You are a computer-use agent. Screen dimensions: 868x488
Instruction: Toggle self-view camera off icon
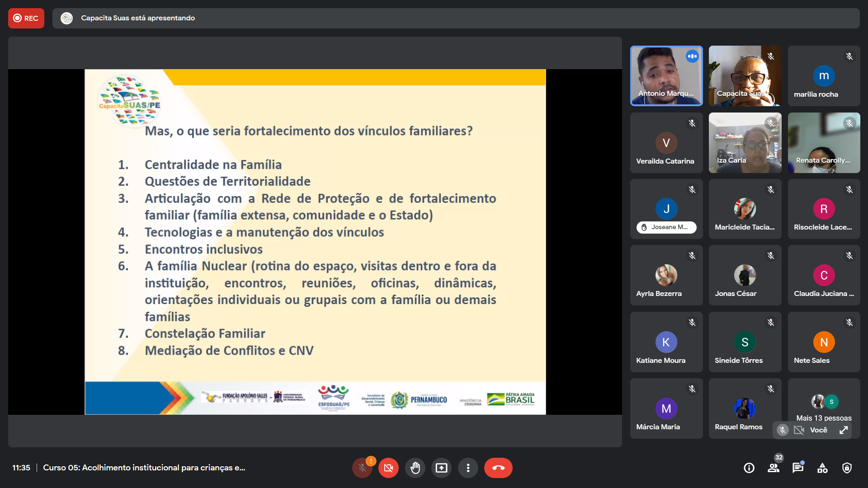pos(799,430)
